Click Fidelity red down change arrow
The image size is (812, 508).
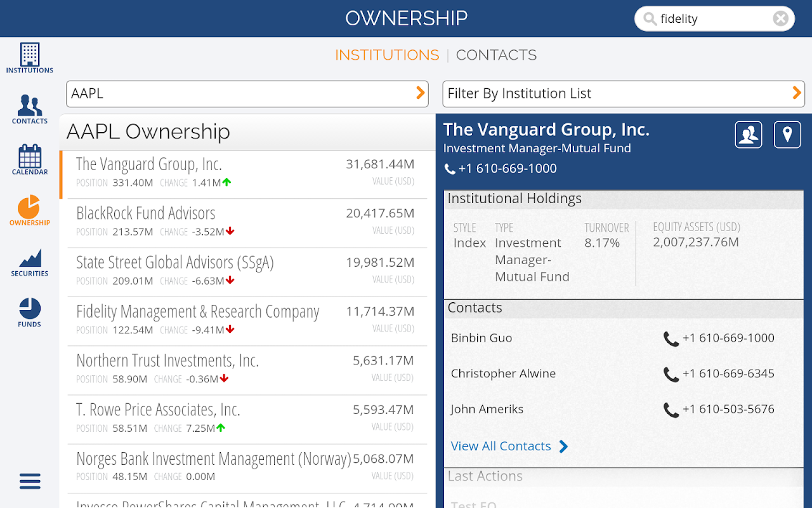click(x=230, y=329)
